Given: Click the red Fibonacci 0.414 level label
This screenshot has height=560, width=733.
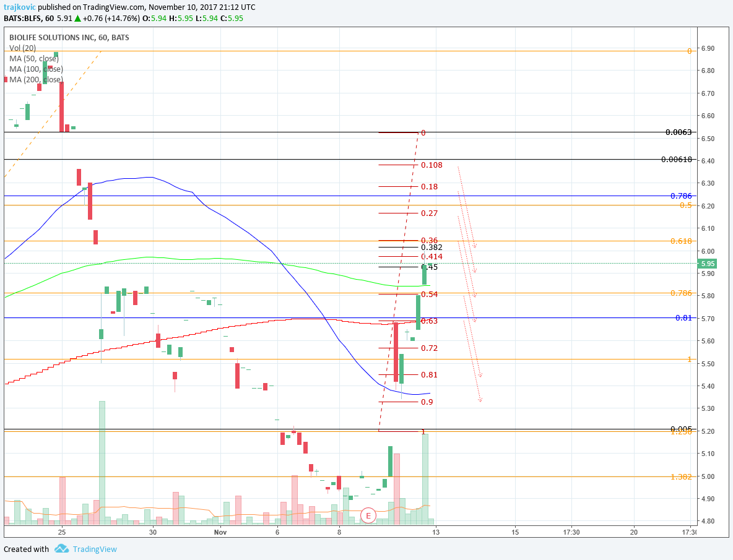Looking at the screenshot, I should (432, 257).
